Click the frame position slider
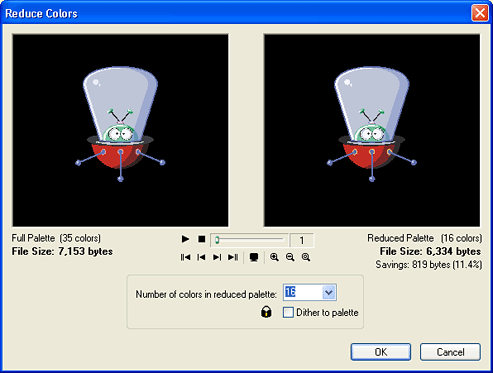Viewport: 493px width, 373px height. 249,240
